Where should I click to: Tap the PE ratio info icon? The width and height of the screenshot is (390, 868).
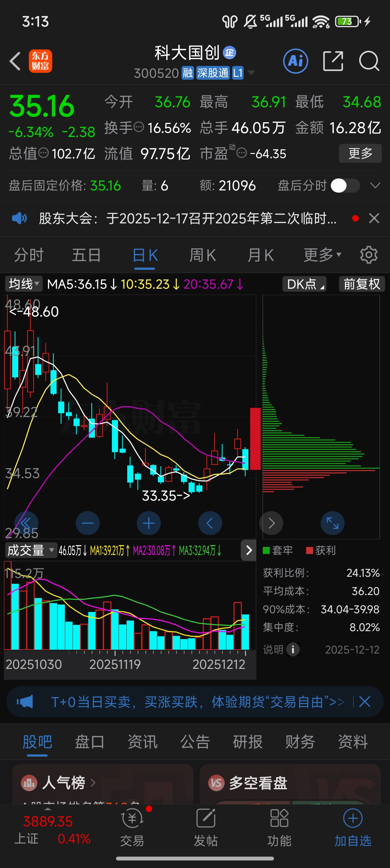(x=242, y=153)
